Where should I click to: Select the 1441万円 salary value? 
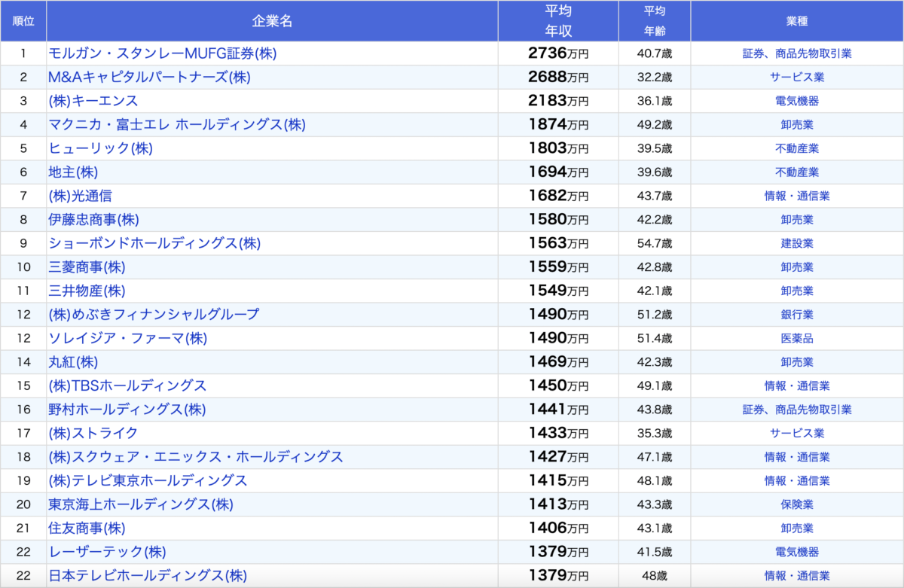(558, 409)
